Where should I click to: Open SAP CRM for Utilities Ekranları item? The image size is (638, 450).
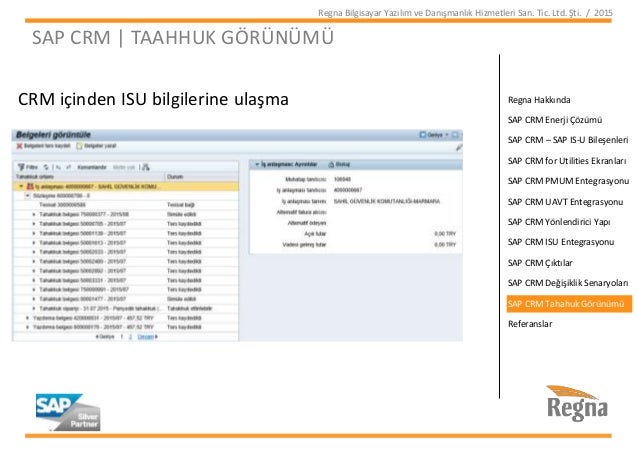(x=567, y=161)
